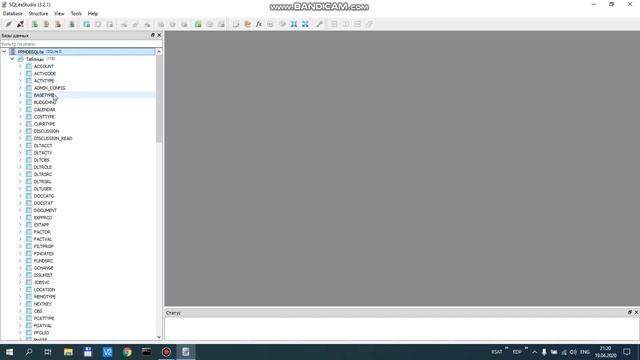Click the Bandicam record icon in taskbar

[x=166, y=352]
